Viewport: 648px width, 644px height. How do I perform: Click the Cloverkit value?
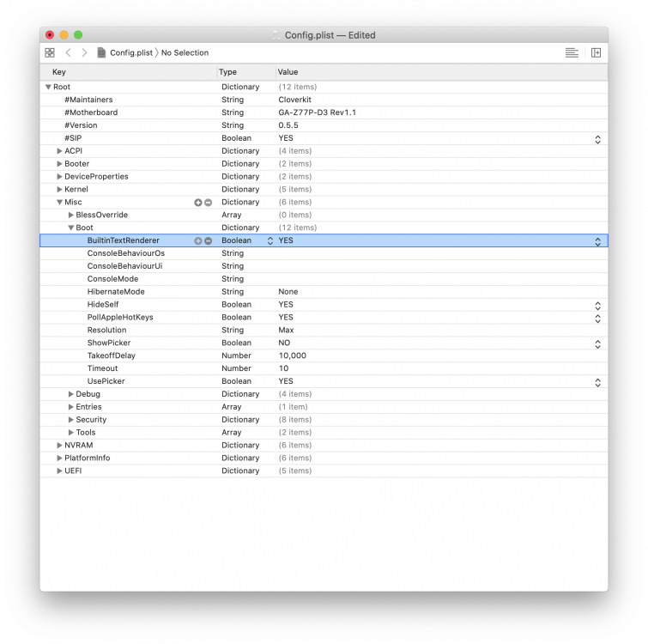pyautogui.click(x=294, y=100)
